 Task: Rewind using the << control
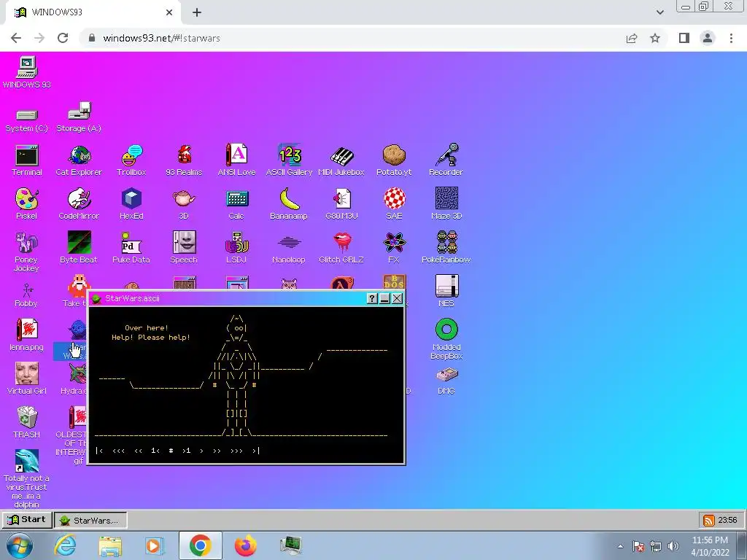(138, 451)
